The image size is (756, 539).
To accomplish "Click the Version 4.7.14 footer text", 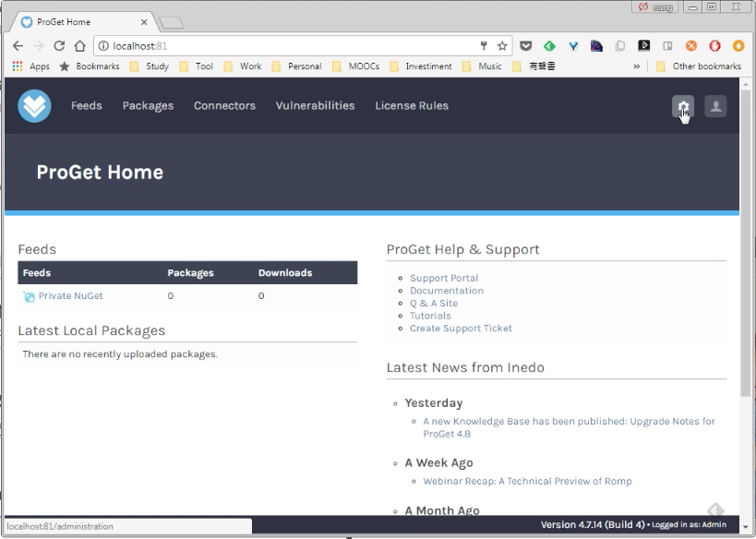I will (592, 524).
